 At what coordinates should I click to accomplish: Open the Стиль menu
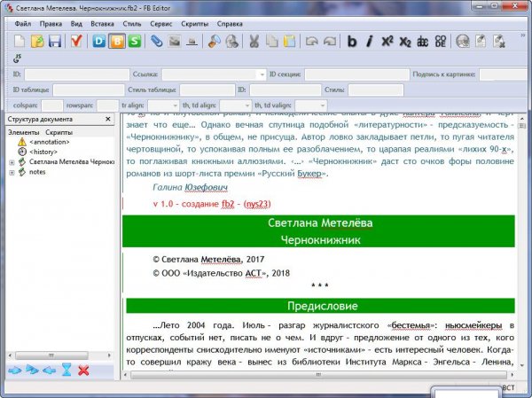tap(132, 24)
